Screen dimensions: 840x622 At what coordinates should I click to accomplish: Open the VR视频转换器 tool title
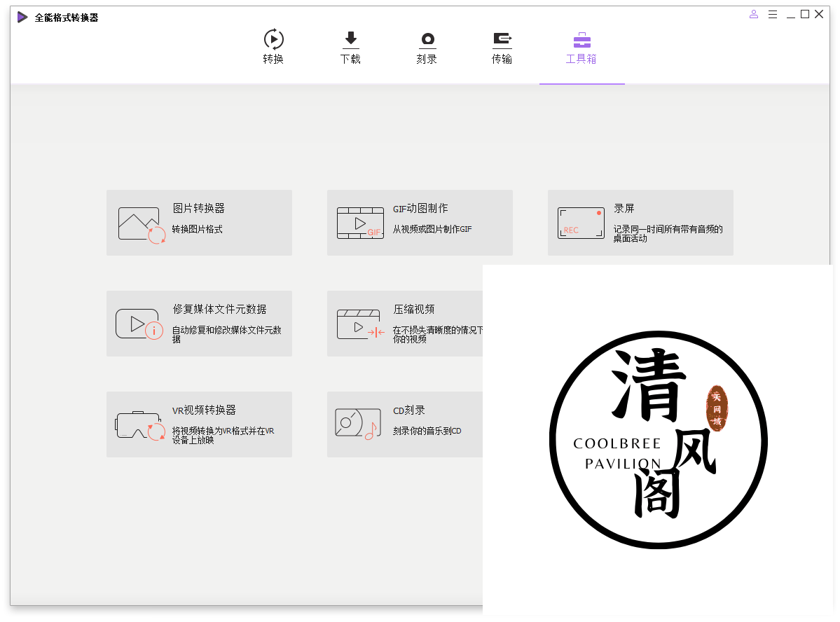(x=204, y=410)
